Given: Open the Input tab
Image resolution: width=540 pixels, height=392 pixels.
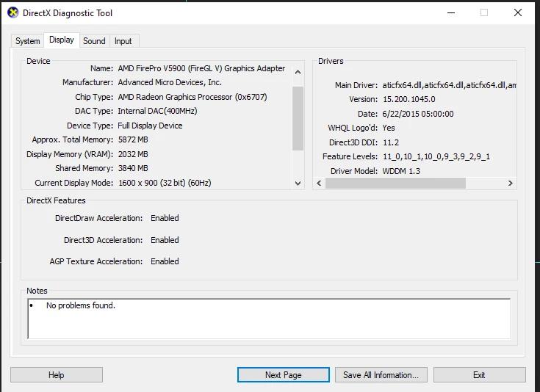Looking at the screenshot, I should (x=123, y=41).
